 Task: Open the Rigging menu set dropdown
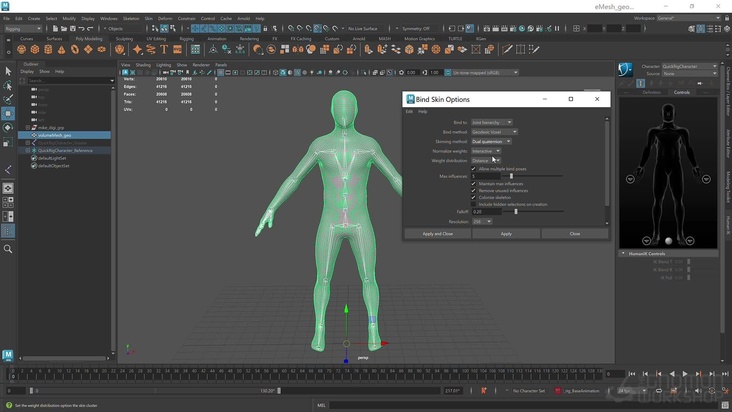click(23, 28)
